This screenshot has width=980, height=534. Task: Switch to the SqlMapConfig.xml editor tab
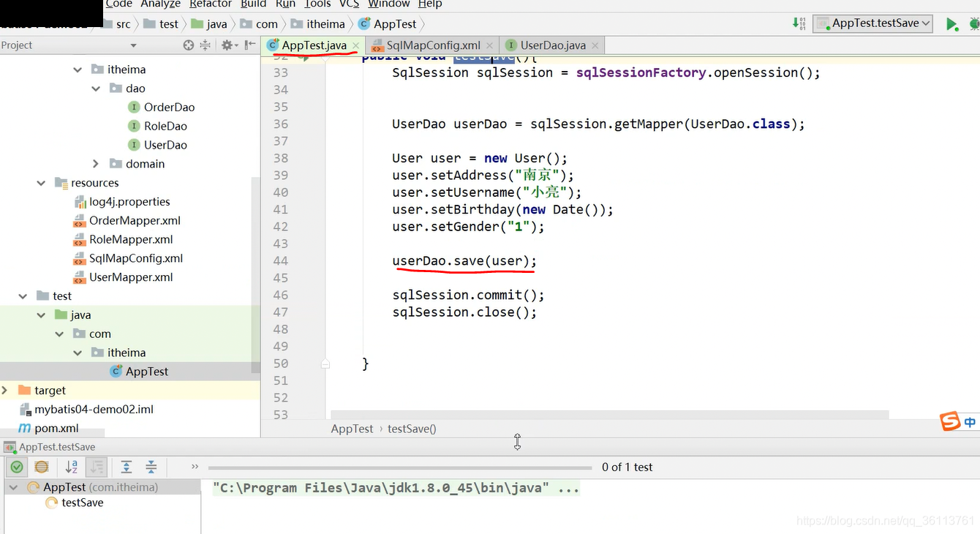pos(433,45)
